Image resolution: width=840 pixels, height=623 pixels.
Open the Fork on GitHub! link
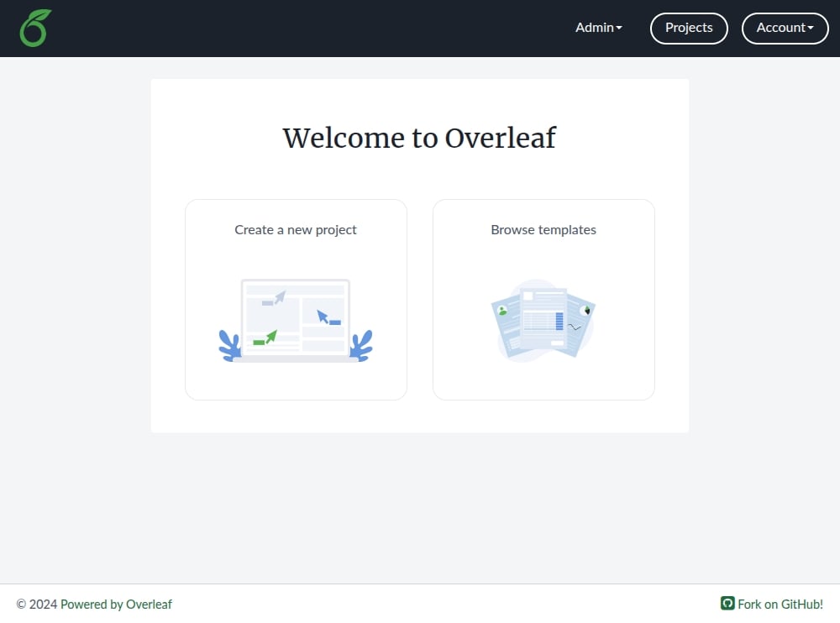780,605
